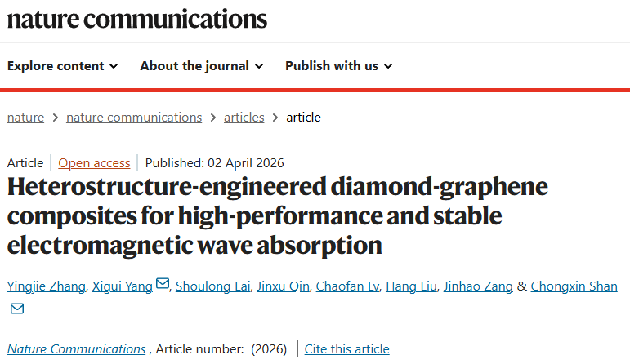Image resolution: width=630 pixels, height=364 pixels.
Task: Open the Nature Communications journal link
Action: pyautogui.click(x=77, y=349)
